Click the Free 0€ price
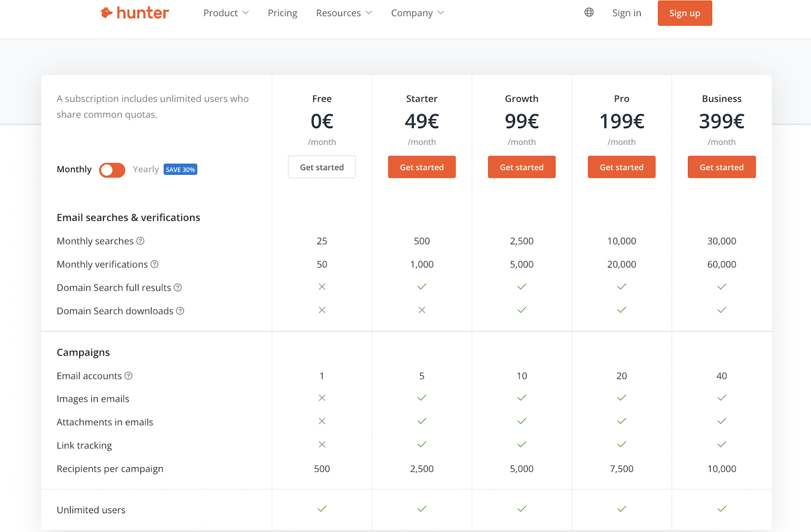The width and height of the screenshot is (811, 532). click(x=322, y=121)
